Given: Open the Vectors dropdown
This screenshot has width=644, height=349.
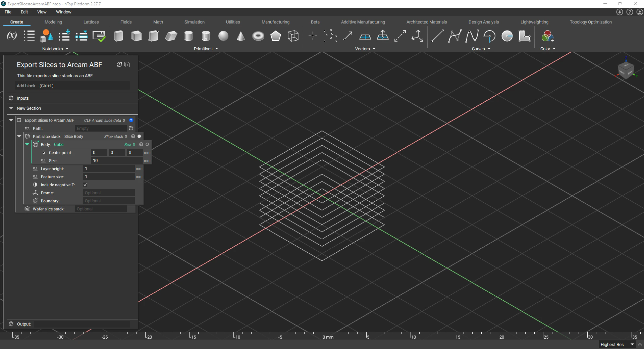Looking at the screenshot, I should pos(365,49).
